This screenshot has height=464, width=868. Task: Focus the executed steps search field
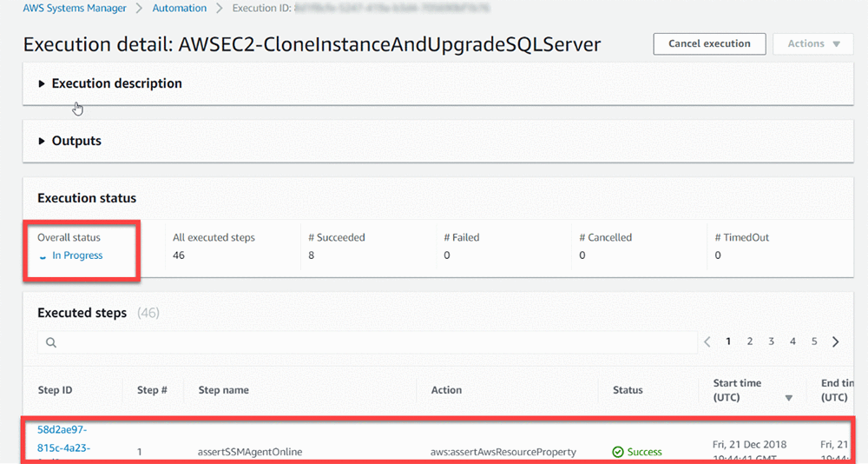367,342
